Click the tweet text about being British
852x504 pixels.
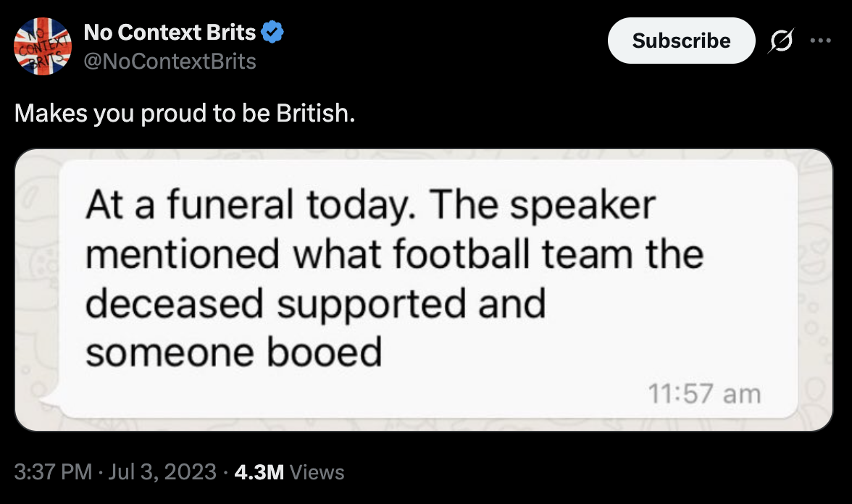click(x=185, y=113)
